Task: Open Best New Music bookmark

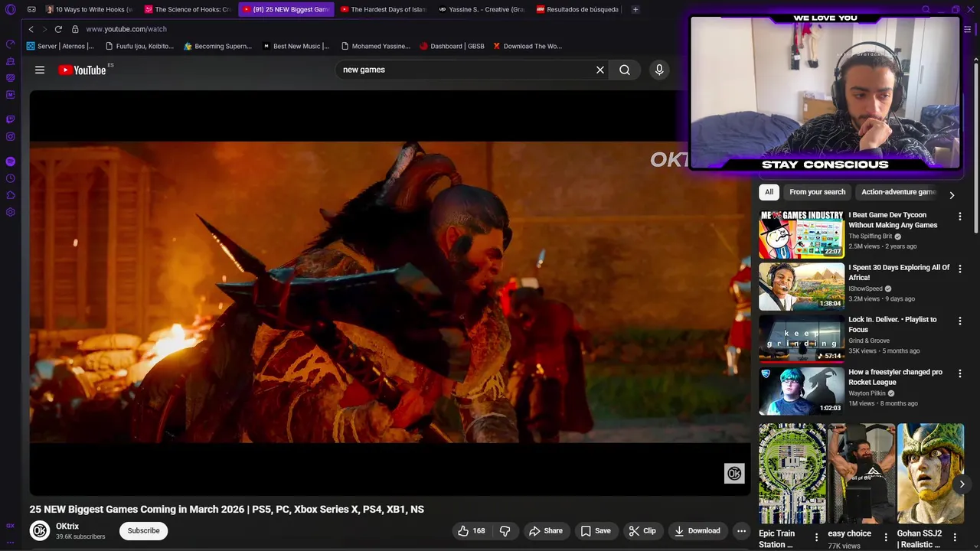Action: 296,46
